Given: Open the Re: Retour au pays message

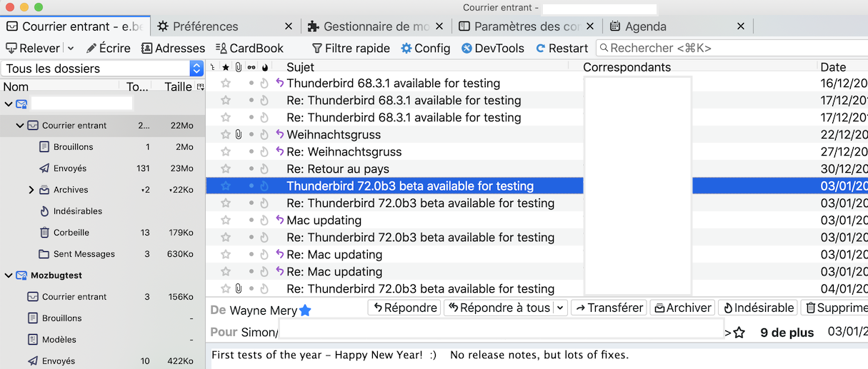Looking at the screenshot, I should tap(338, 169).
